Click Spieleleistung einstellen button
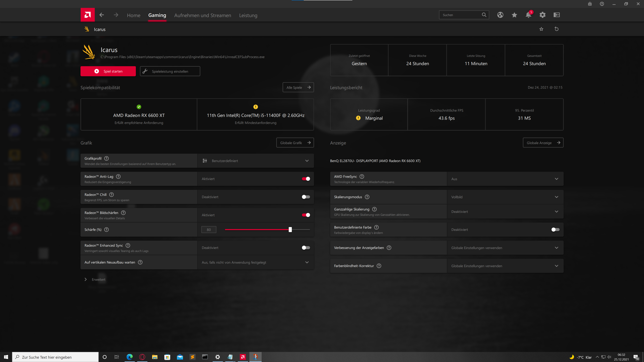Viewport: 644px width, 362px height. coord(170,71)
